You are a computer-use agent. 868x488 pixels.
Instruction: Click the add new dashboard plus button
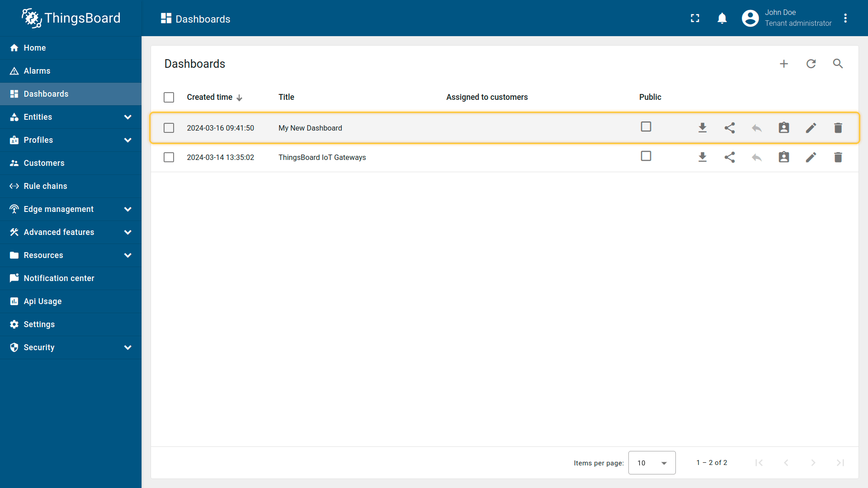click(784, 63)
